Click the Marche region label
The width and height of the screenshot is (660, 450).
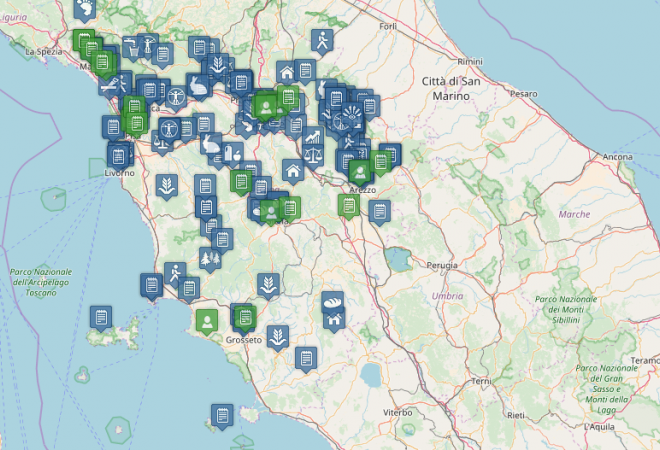[574, 214]
